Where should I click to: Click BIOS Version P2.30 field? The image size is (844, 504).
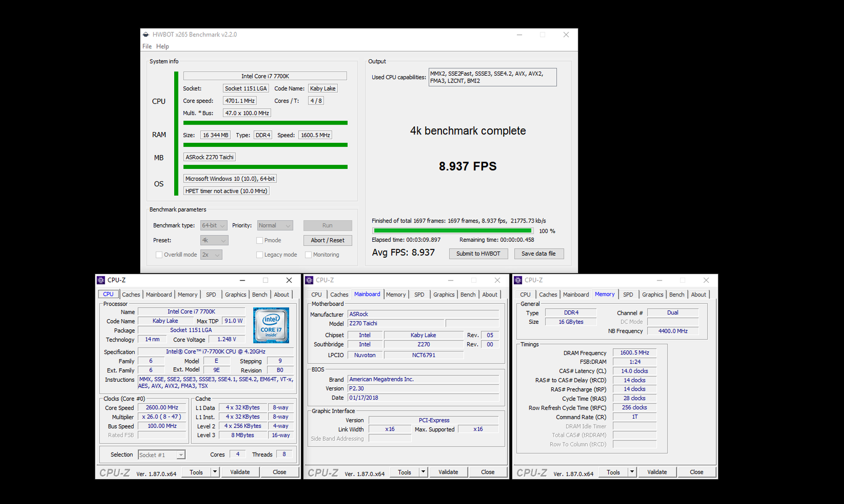pos(423,388)
